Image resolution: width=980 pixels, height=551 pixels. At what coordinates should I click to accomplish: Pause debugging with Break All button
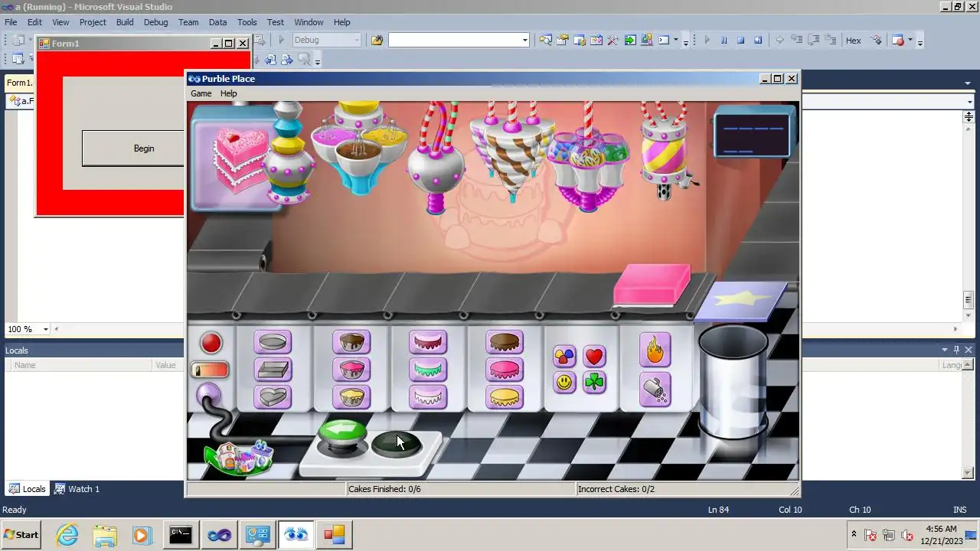coord(724,41)
